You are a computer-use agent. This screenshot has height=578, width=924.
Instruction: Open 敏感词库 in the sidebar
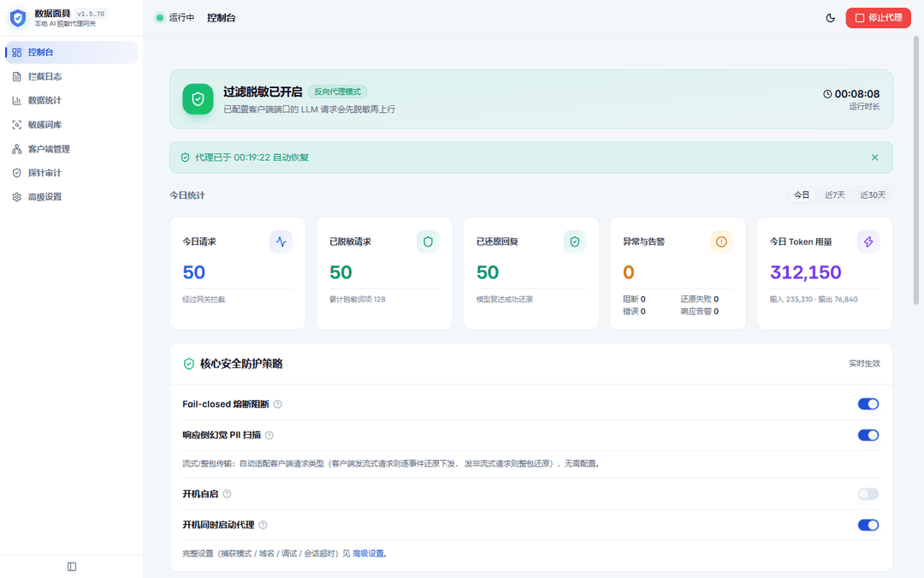72,124
